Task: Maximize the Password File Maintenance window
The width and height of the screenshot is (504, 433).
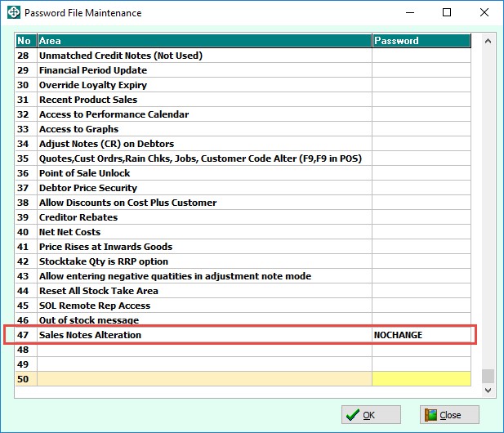Action: coord(447,12)
